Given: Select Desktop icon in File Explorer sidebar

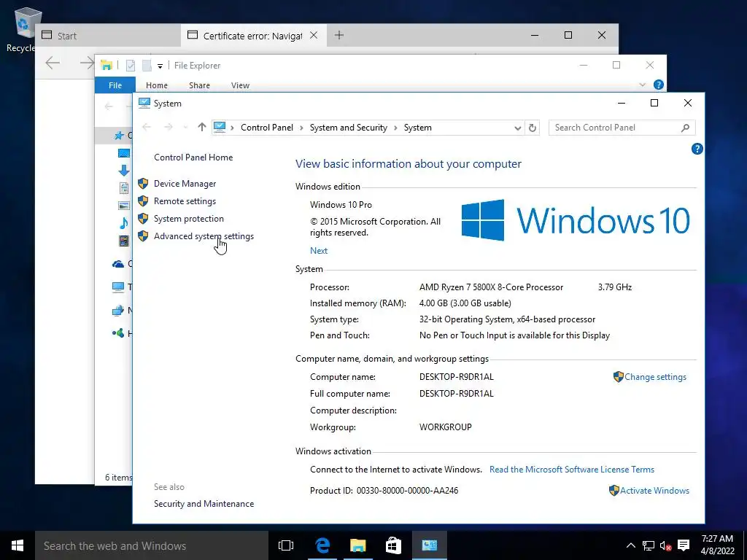Looking at the screenshot, I should tap(124, 153).
